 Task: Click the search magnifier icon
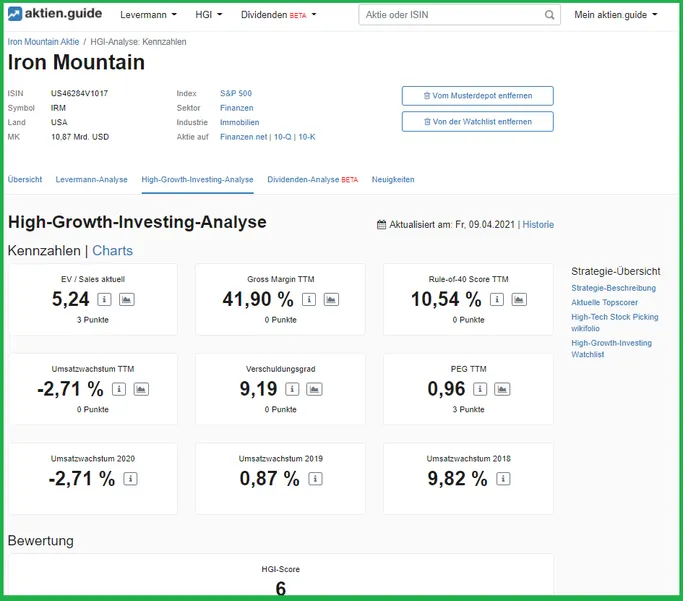point(549,15)
